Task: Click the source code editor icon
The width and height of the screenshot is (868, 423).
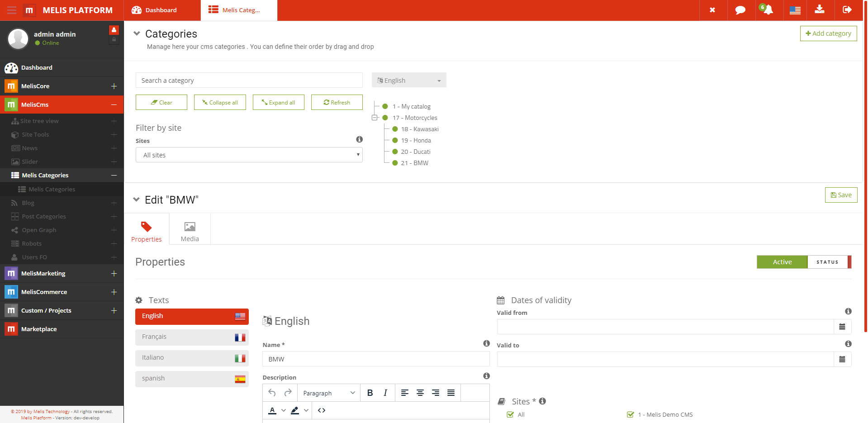Action: (322, 410)
